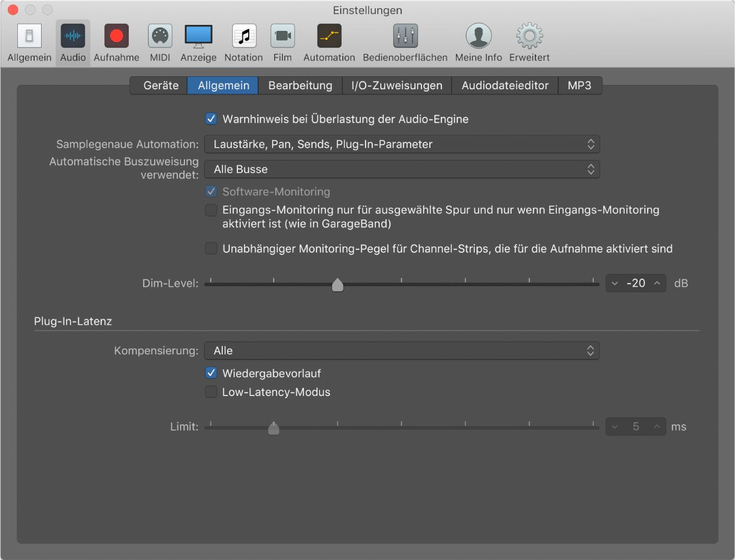The height and width of the screenshot is (560, 735).
Task: Open the Erweitert gear settings
Action: tap(529, 43)
